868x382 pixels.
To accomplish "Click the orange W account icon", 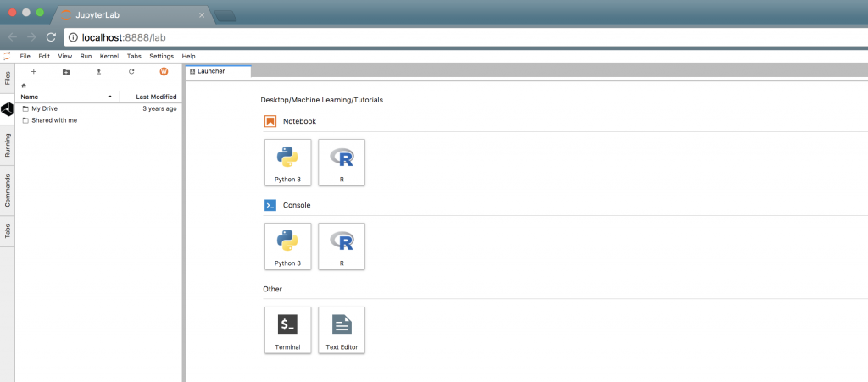I will [164, 72].
